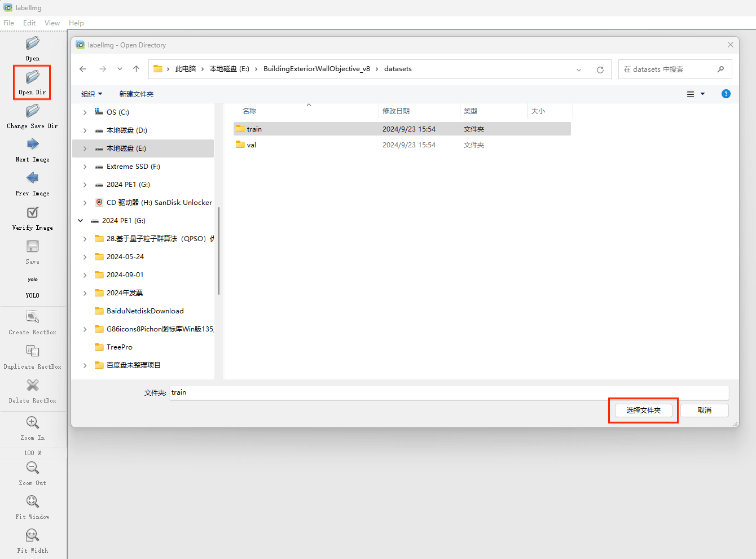Image resolution: width=756 pixels, height=559 pixels.
Task: Refresh the directory listing in dialog
Action: (x=600, y=69)
